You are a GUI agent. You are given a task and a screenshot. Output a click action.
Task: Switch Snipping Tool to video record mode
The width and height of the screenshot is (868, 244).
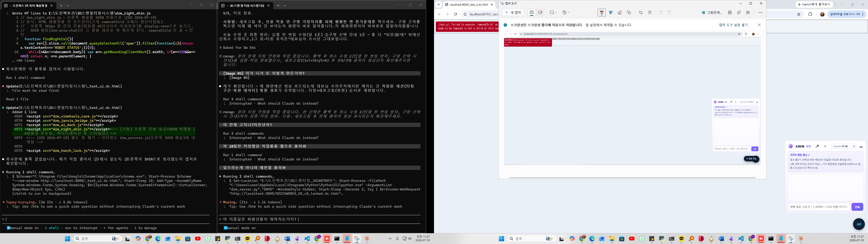540,12
